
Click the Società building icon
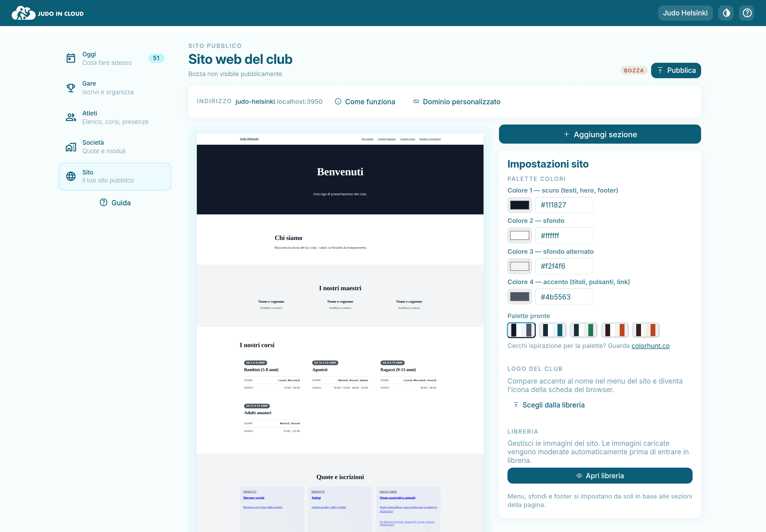click(x=71, y=147)
